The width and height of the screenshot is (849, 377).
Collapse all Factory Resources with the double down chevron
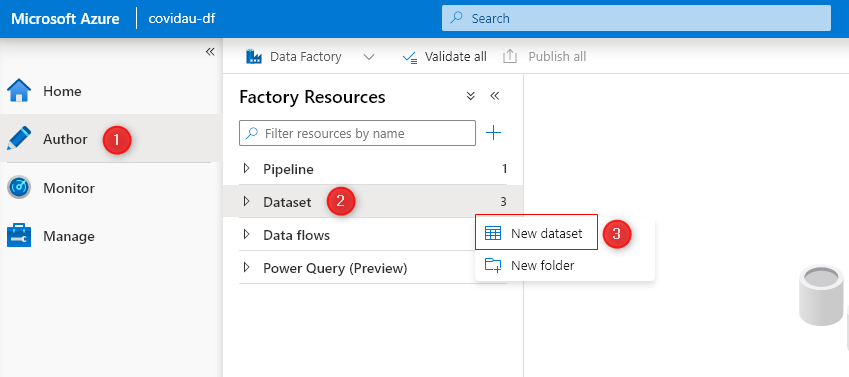point(471,96)
